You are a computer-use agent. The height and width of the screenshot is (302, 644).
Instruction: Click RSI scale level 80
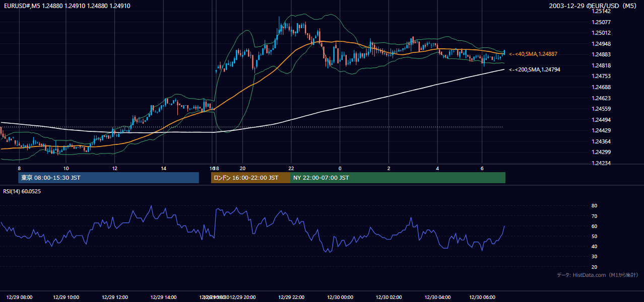click(594, 206)
